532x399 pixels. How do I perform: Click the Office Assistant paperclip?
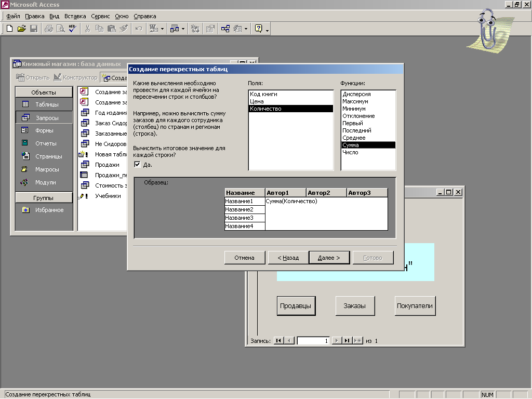(489, 31)
